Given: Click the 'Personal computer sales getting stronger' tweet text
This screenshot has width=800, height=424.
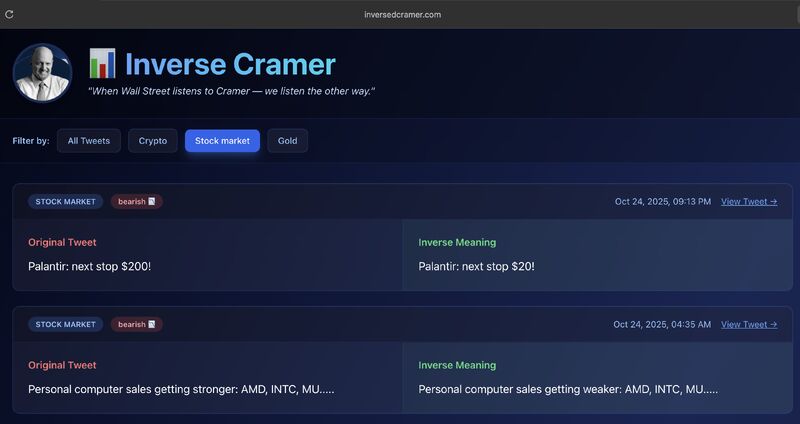Looking at the screenshot, I should (181, 389).
